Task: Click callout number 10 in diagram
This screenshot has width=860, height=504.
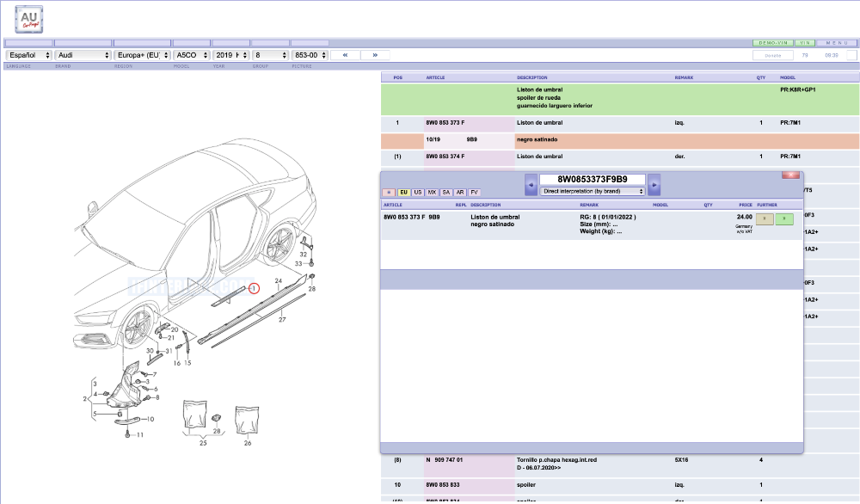Action: click(x=150, y=419)
